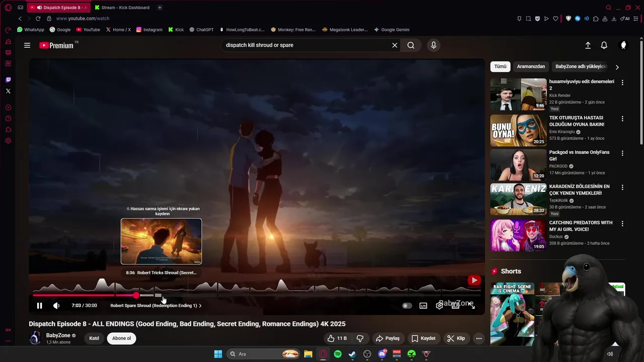Mute the video player volume
Screen dimensions: 644x362
tap(56, 306)
